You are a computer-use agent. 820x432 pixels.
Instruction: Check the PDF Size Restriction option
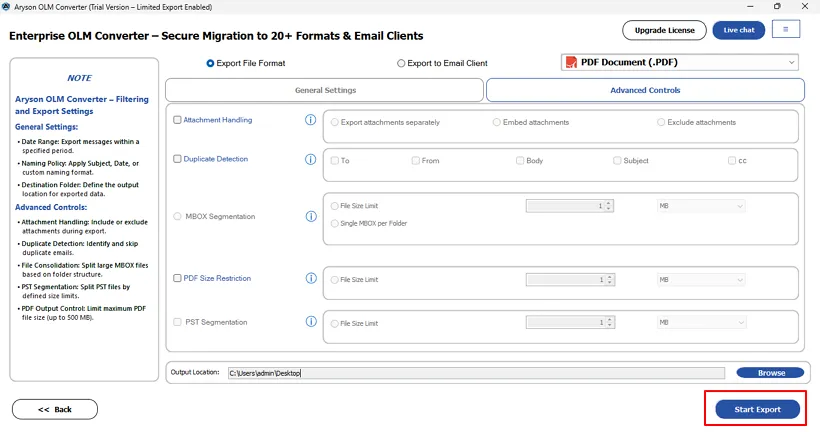click(x=178, y=279)
